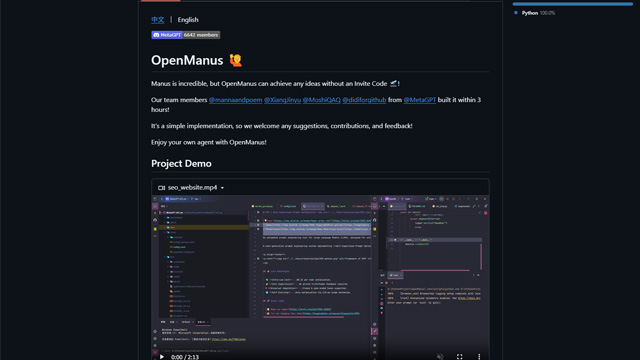Viewport: 640px width, 360px height.
Task: Open video more-options three-dot menu
Action: tap(479, 356)
